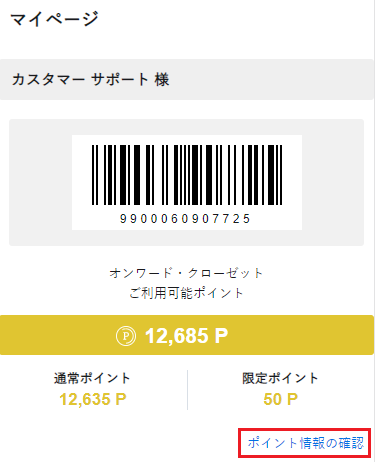
Task: Click the ご利用可能ポイント caption
Action: tap(186, 293)
